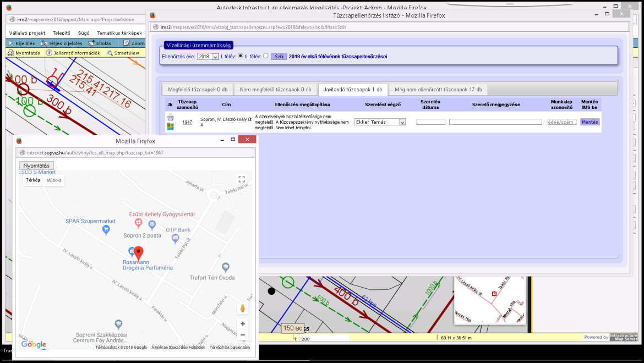Click Soproni Szakképzési Centrum marker
This screenshot has width=644, height=363.
[x=118, y=323]
